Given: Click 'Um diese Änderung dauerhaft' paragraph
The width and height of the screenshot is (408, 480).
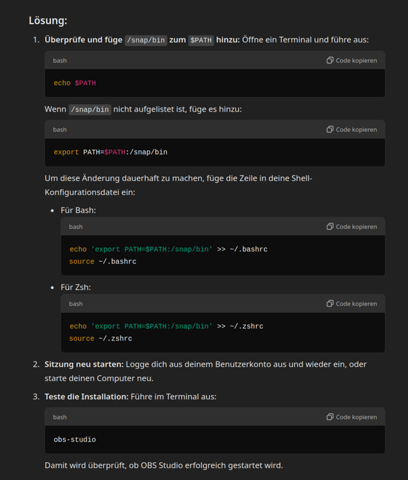Looking at the screenshot, I should [178, 185].
